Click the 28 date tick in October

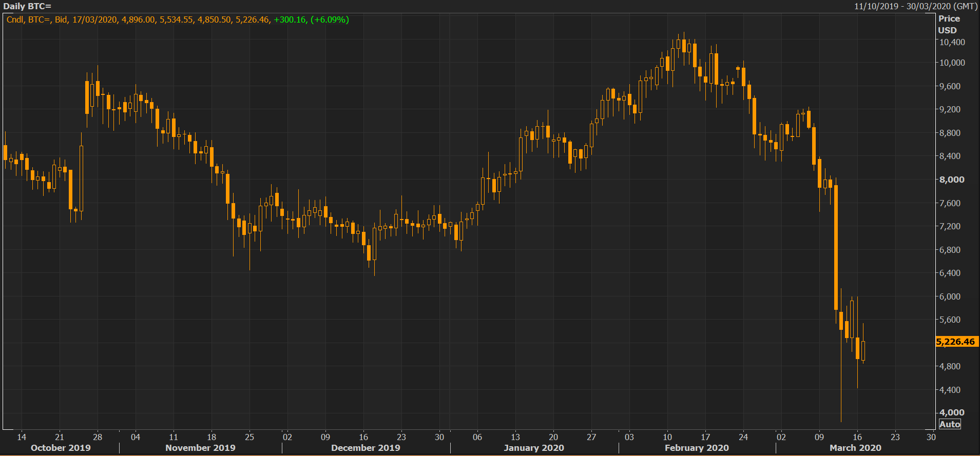point(98,437)
